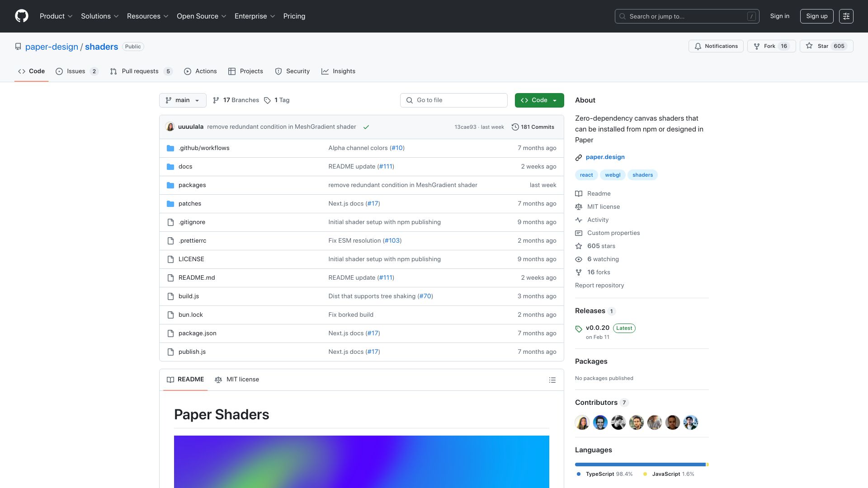Open the 17 Branches link

[236, 100]
